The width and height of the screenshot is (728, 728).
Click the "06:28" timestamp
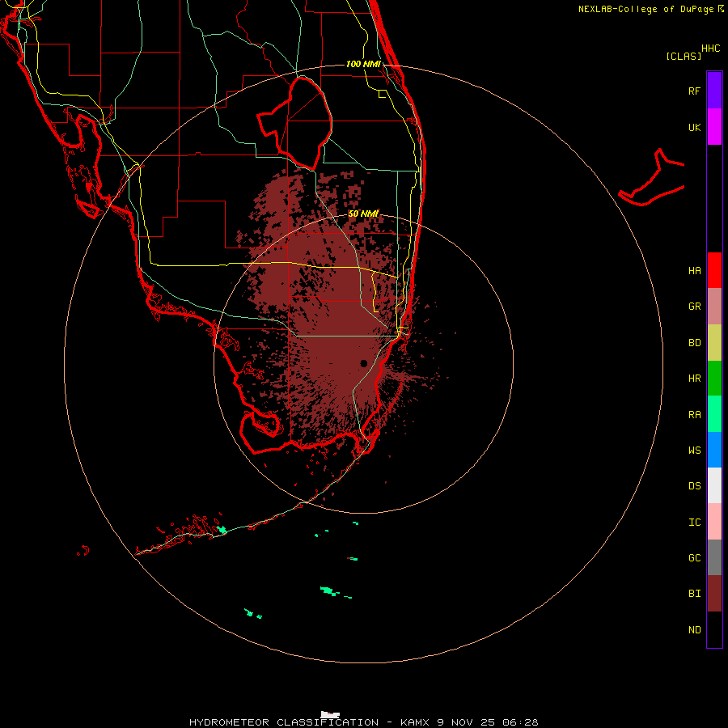pyautogui.click(x=519, y=722)
